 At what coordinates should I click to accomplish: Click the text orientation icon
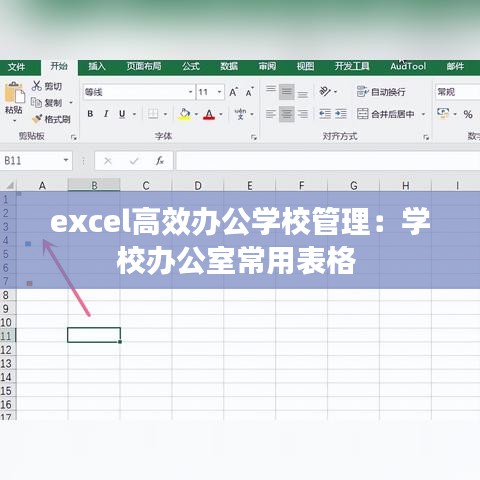click(325, 91)
